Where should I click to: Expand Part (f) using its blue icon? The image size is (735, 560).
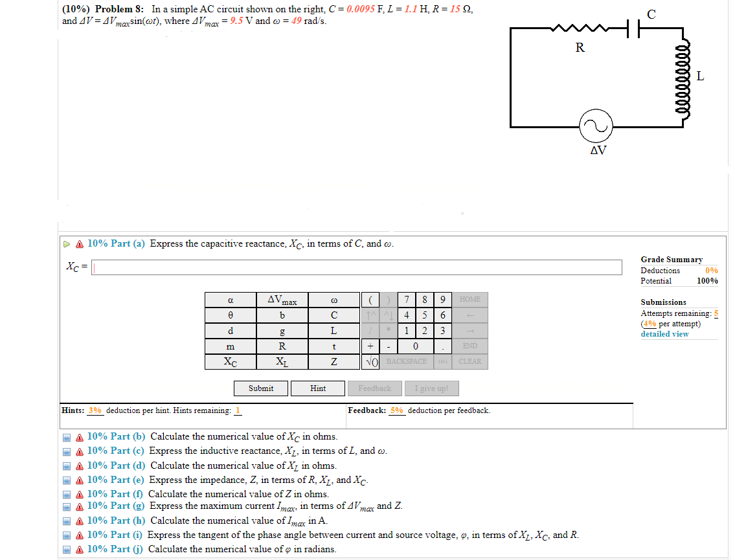(x=67, y=495)
